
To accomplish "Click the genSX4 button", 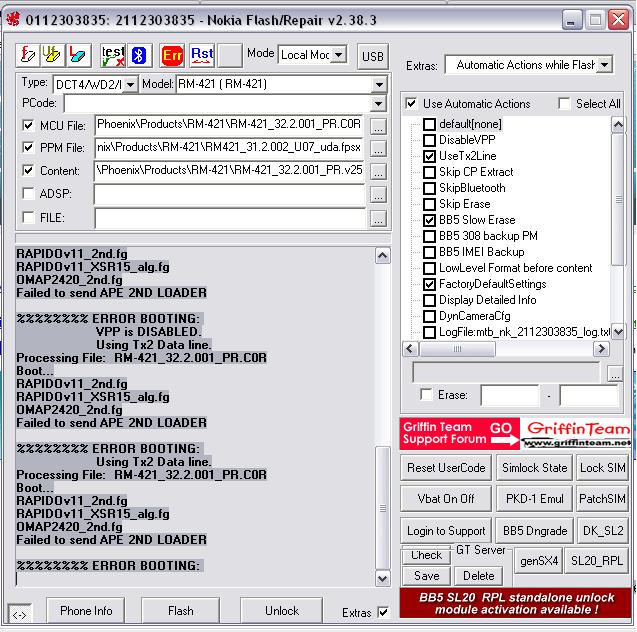I will [539, 561].
